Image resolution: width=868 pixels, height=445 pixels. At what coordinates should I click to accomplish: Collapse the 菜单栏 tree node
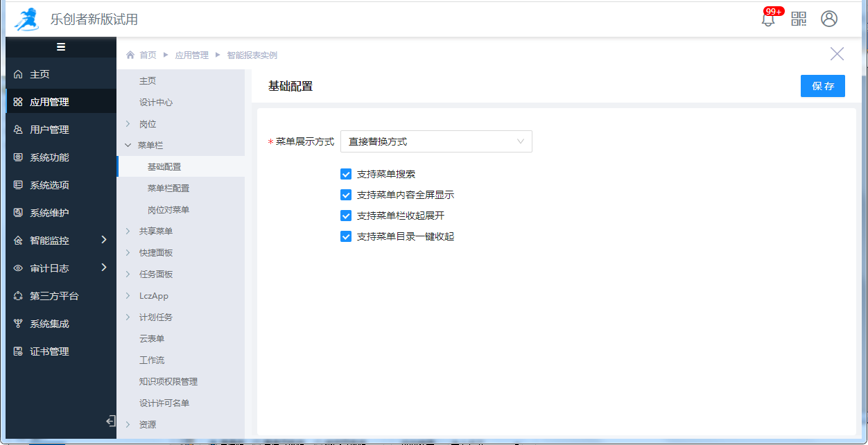[x=128, y=146]
